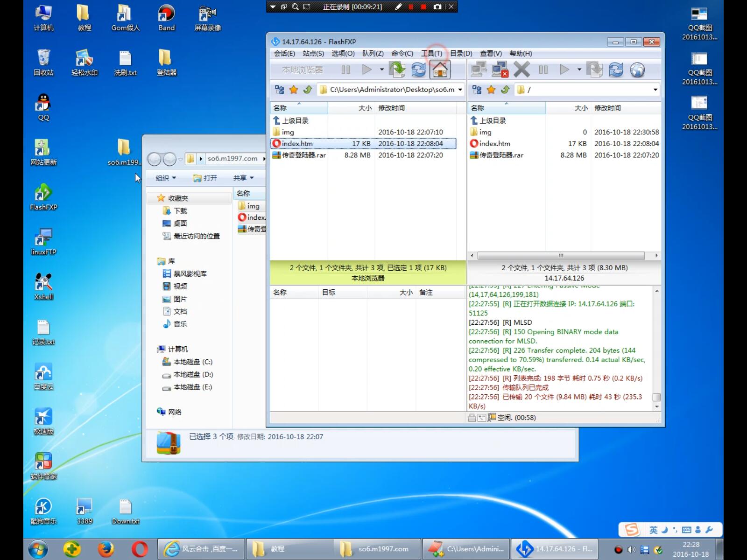Open Firefox from taskbar
Viewport: 747px width, 560px height.
(106, 549)
